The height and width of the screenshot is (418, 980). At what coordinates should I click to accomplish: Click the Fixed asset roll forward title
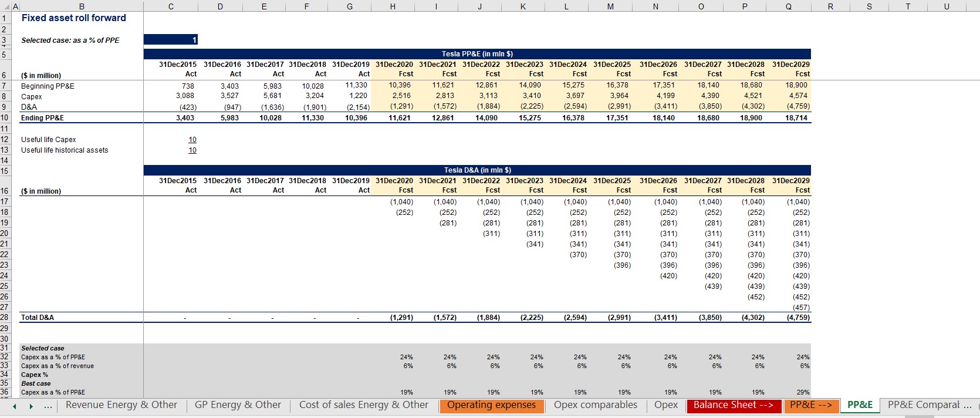click(74, 18)
